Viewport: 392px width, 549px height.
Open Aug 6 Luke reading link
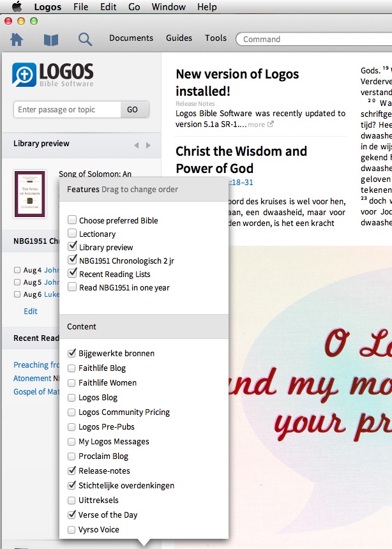click(51, 294)
